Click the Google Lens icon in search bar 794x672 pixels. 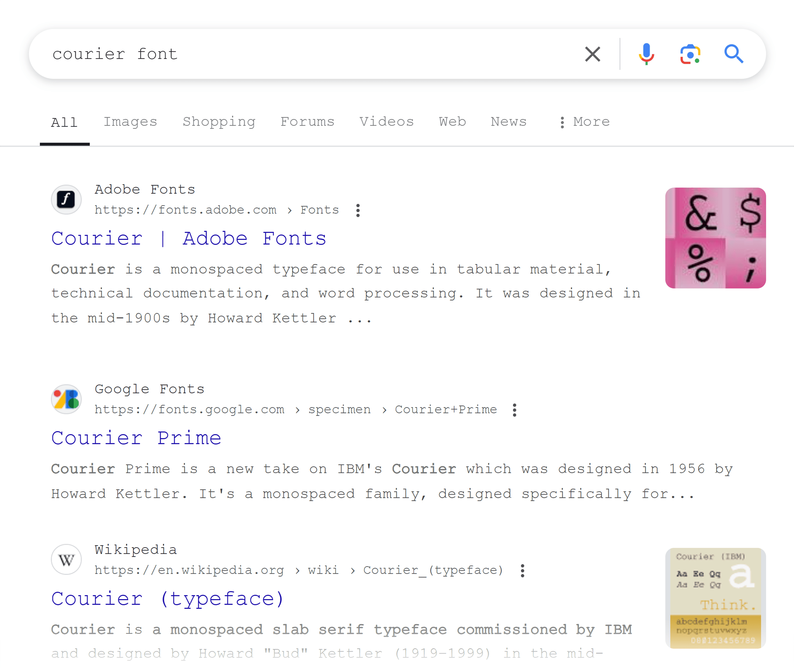pyautogui.click(x=690, y=53)
